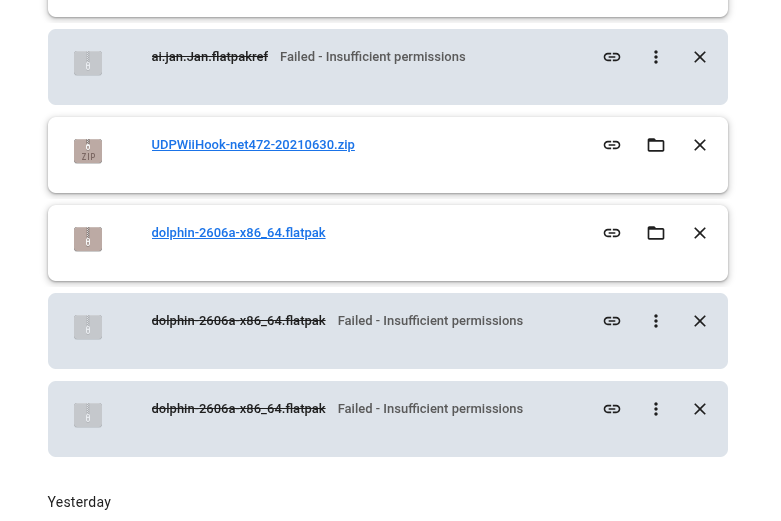781x521 pixels.
Task: Remove ai.jan.Jan.flatpakref from the list
Action: [700, 57]
